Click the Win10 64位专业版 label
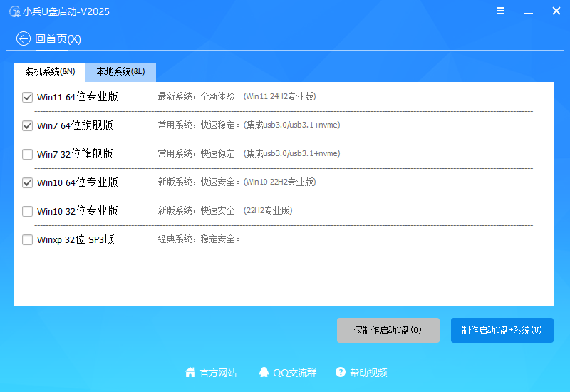The image size is (570, 392). 78,182
